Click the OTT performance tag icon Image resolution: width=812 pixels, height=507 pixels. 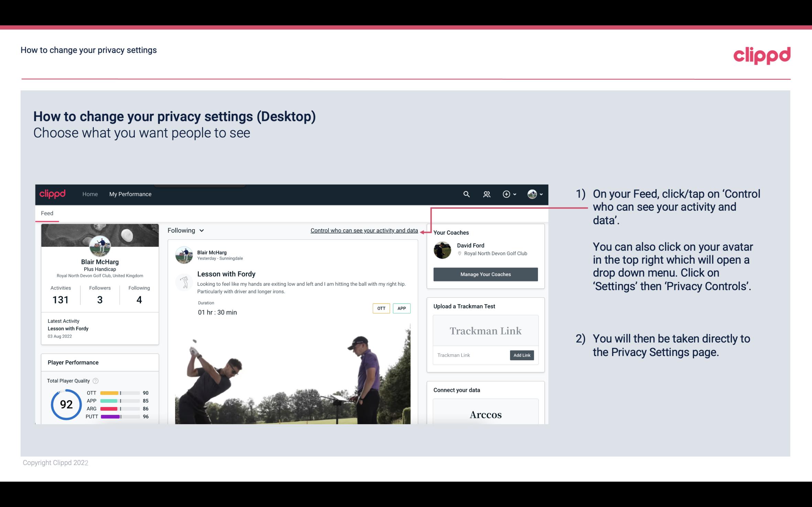click(381, 308)
